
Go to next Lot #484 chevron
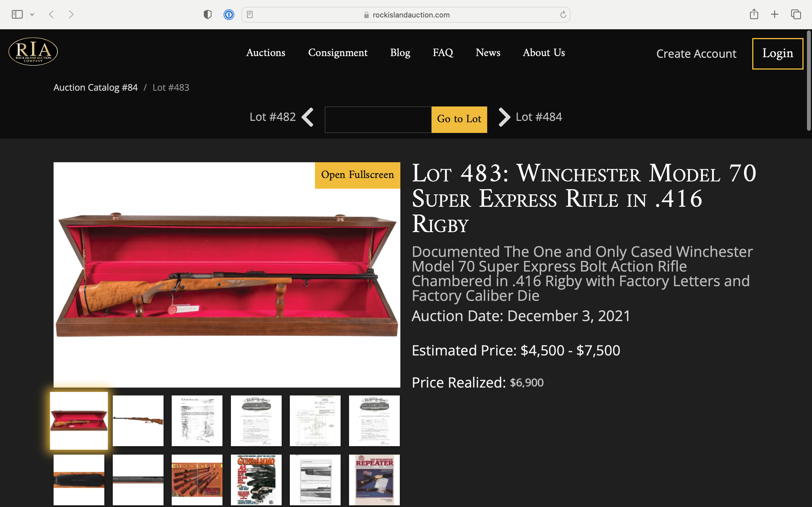click(504, 117)
